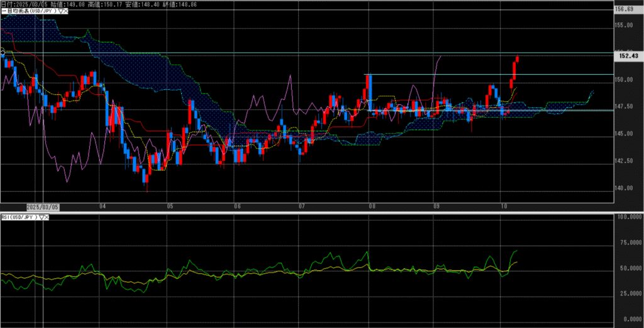
Task: Click the latest red candlestick at chart's right
Action: (518, 60)
